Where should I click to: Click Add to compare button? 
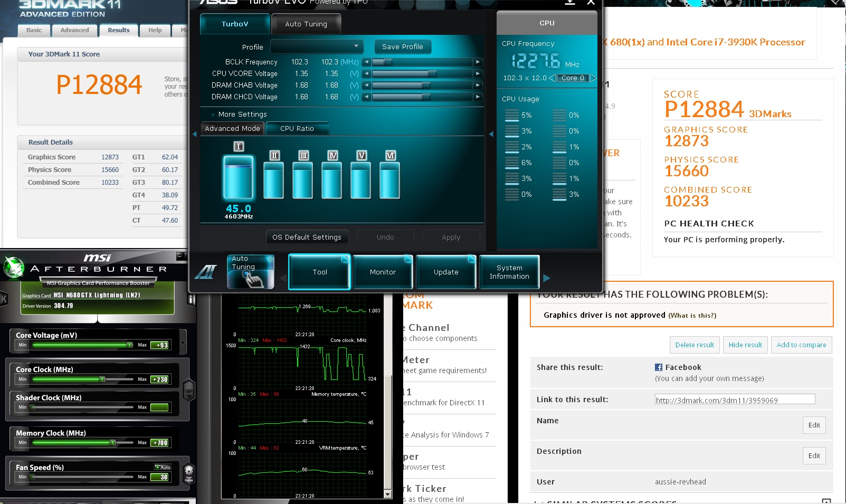coord(801,345)
